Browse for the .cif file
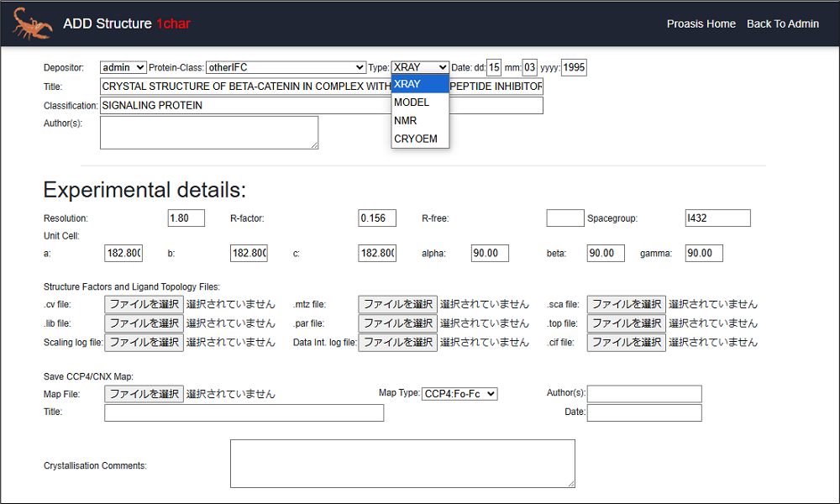840x504 pixels. [x=626, y=342]
